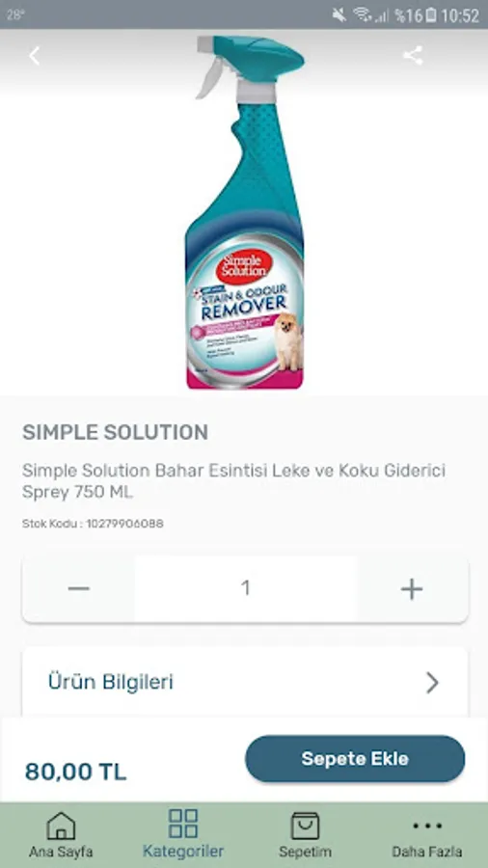View the Simple Solution product image
Viewport: 488px width, 868px height.
[x=245, y=212]
